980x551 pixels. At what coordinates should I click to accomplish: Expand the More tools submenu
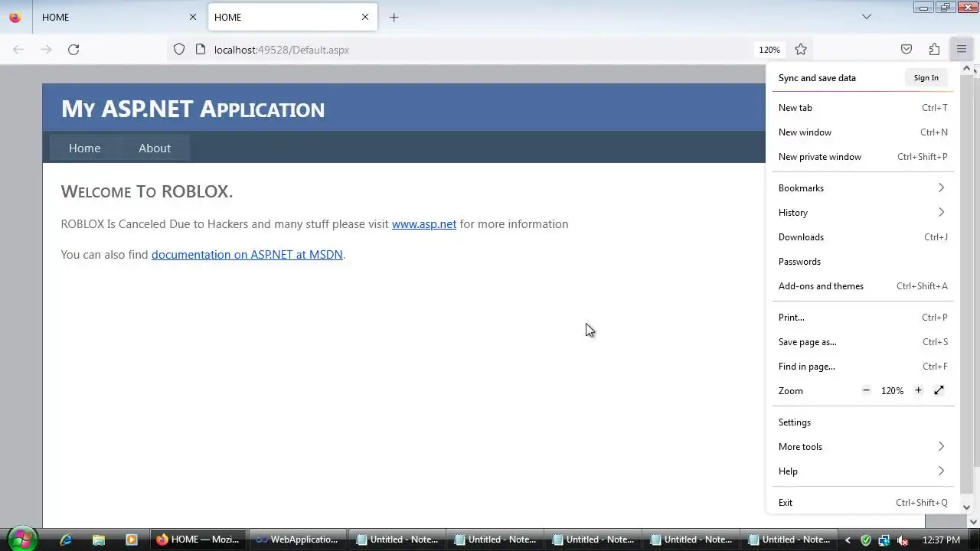(863, 447)
